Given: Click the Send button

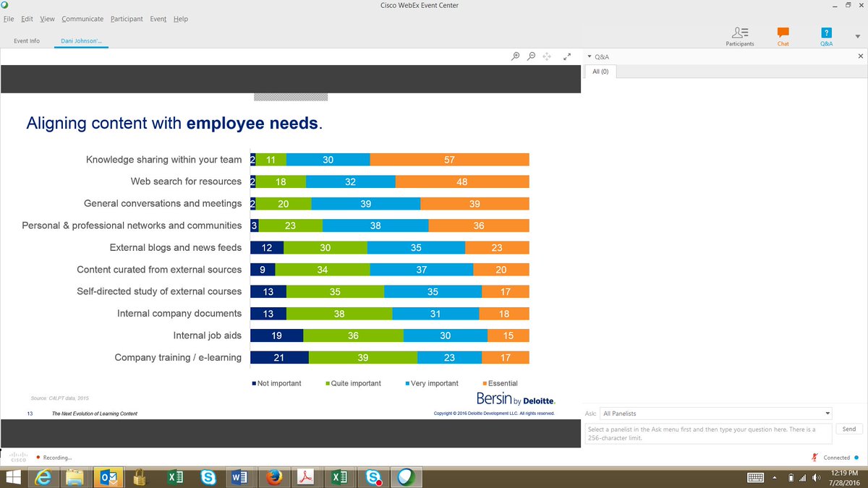Looking at the screenshot, I should click(849, 429).
